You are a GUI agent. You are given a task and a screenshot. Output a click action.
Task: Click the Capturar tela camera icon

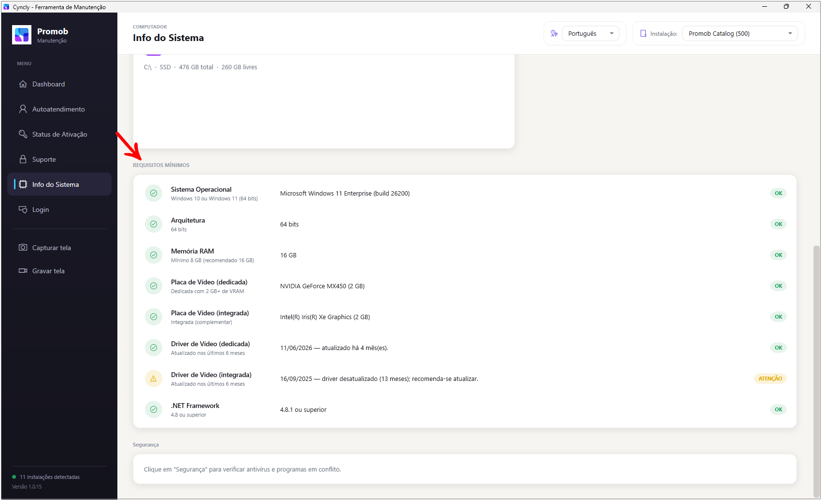coord(23,248)
